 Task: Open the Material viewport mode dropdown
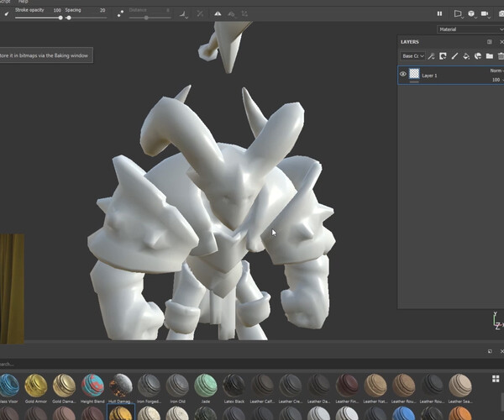point(470,29)
